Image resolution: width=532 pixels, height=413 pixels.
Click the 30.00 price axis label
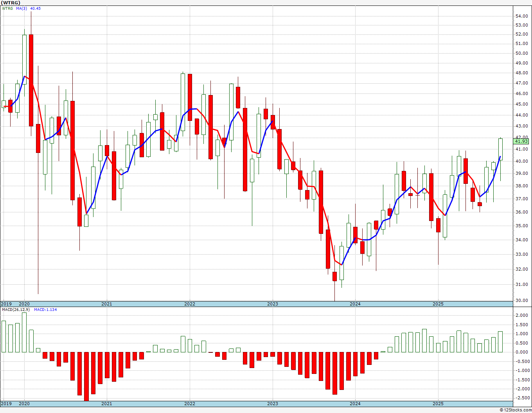click(x=522, y=301)
